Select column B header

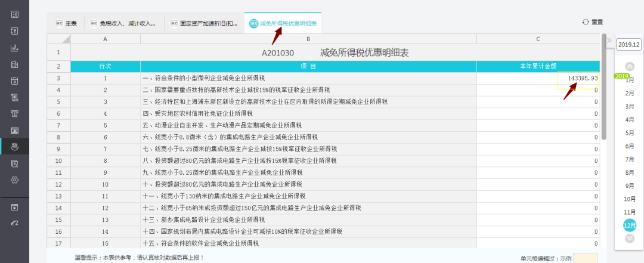308,39
